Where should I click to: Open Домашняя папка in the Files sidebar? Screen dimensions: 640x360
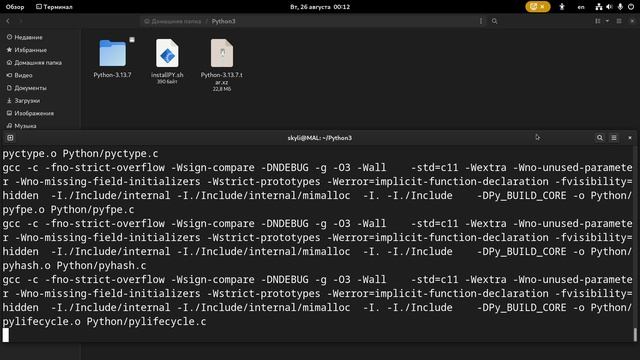34,62
